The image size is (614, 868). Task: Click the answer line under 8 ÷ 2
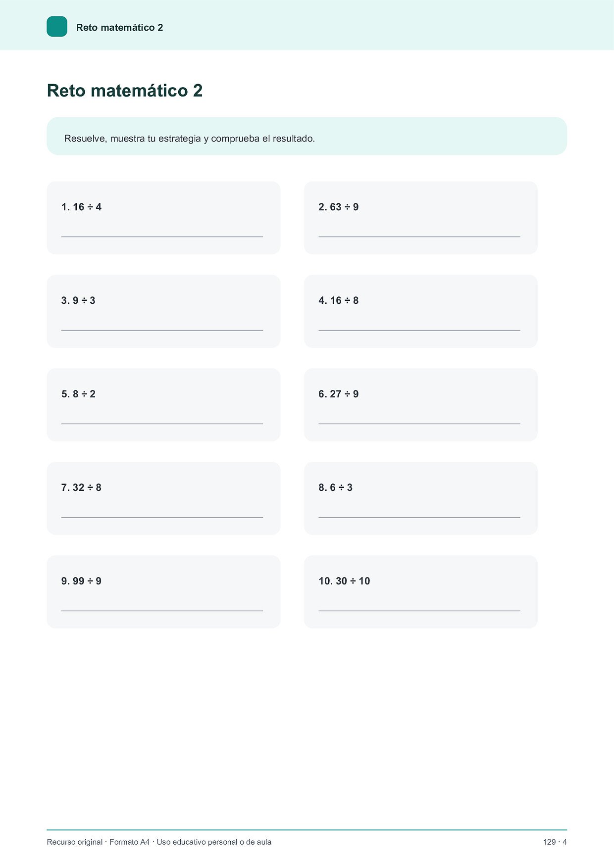(x=162, y=424)
